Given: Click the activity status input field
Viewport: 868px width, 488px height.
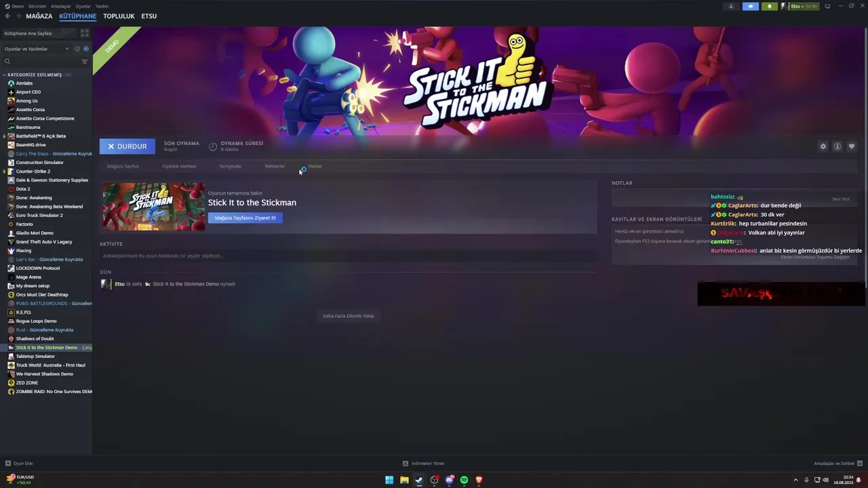Looking at the screenshot, I should (x=348, y=256).
